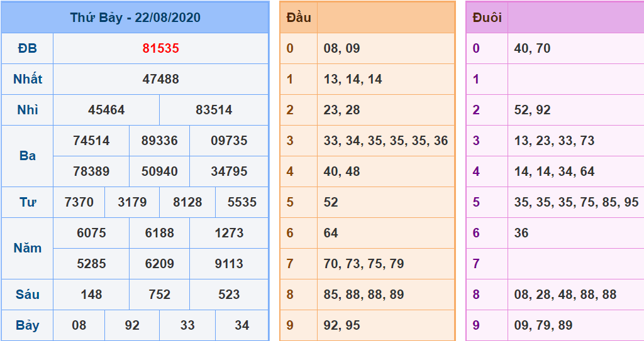Click the Đuôi column header

pos(487,18)
